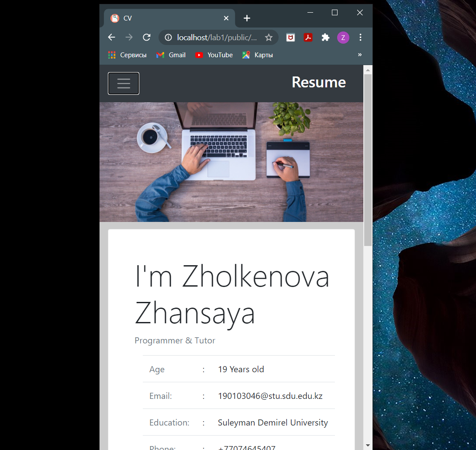Minimize the Chrome window
The width and height of the screenshot is (476, 450).
pos(310,12)
